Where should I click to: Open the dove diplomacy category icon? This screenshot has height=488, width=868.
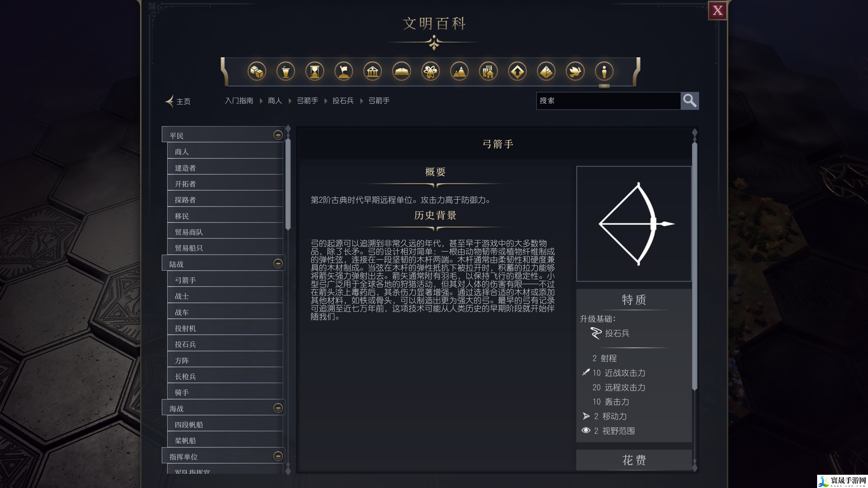pyautogui.click(x=575, y=72)
